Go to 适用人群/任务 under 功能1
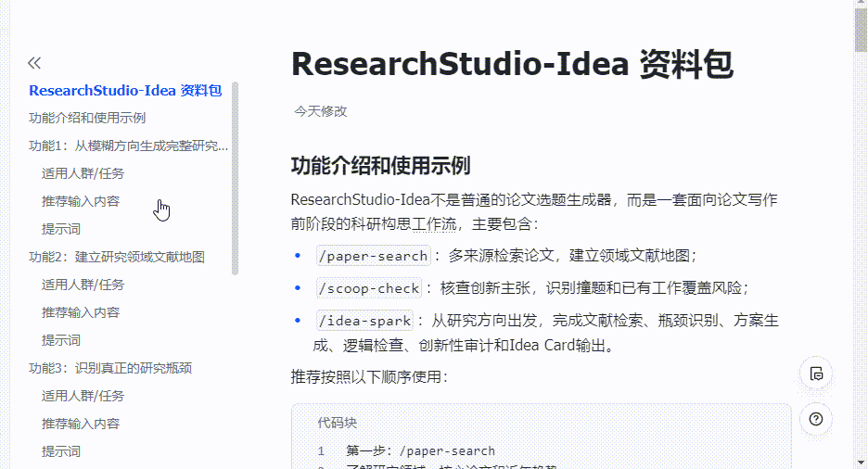 point(83,173)
